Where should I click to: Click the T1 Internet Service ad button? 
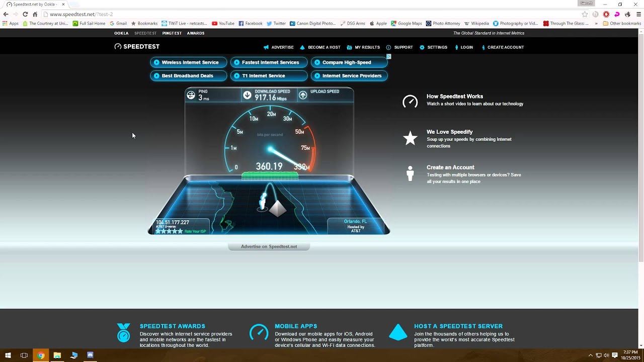(269, 76)
